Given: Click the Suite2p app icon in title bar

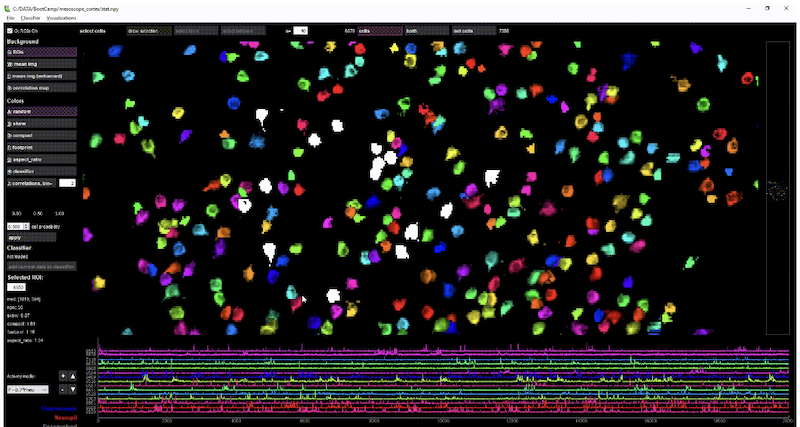Looking at the screenshot, I should (7, 7).
